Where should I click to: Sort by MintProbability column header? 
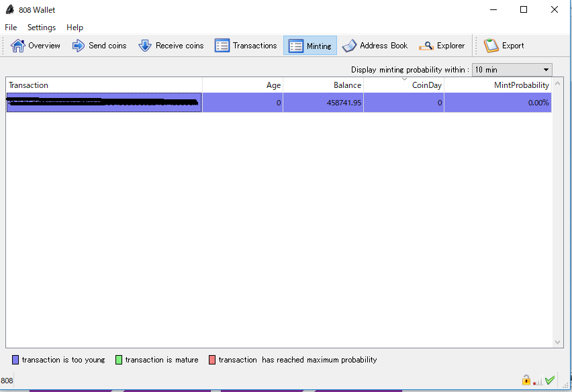pyautogui.click(x=498, y=85)
